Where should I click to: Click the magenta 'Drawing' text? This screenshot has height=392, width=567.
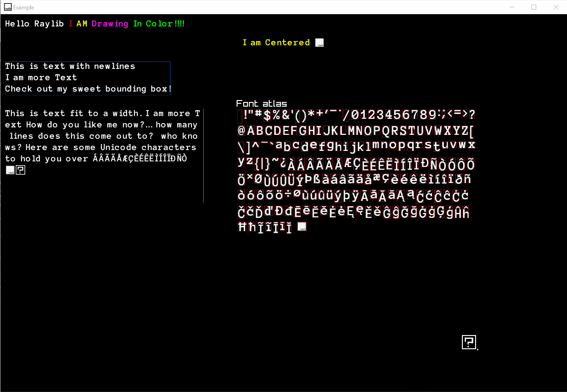(110, 24)
